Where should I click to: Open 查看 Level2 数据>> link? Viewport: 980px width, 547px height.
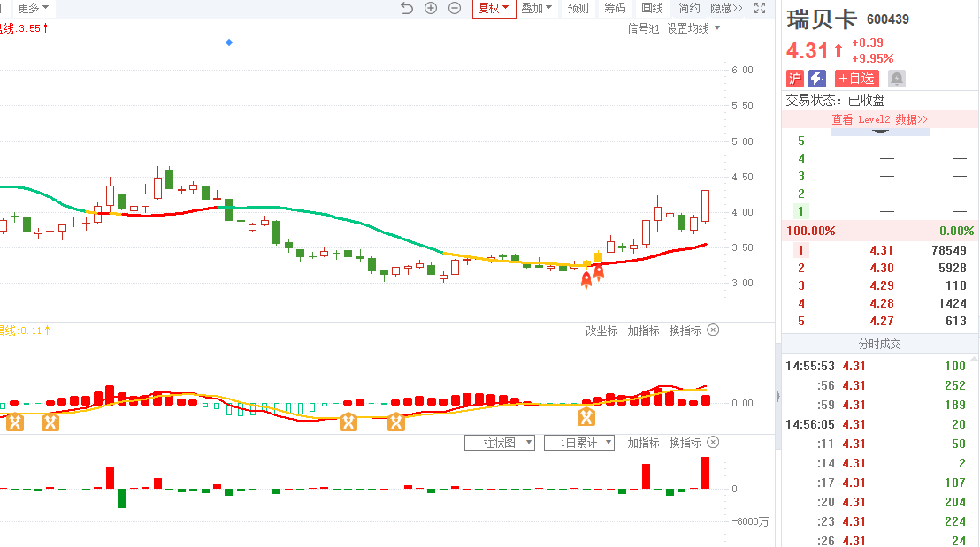coord(879,119)
